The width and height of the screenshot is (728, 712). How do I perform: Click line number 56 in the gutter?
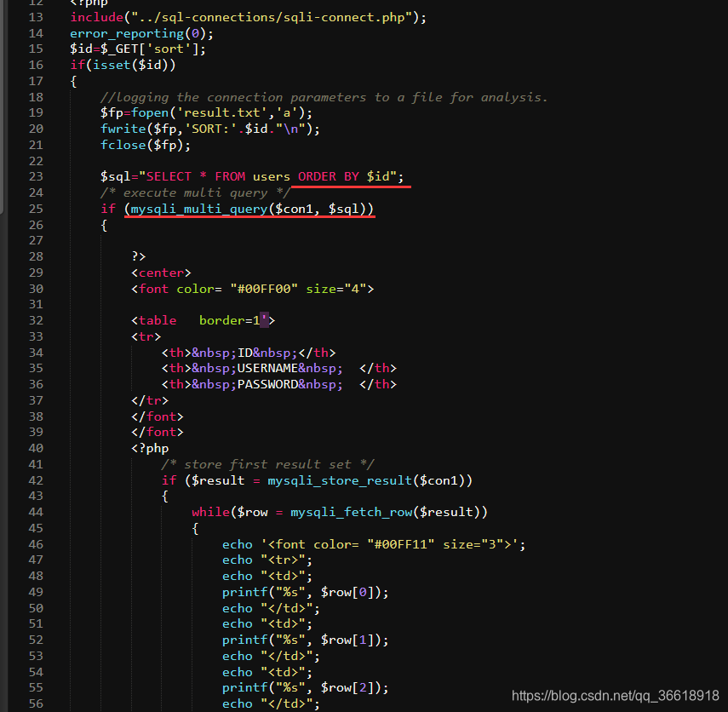coord(36,704)
